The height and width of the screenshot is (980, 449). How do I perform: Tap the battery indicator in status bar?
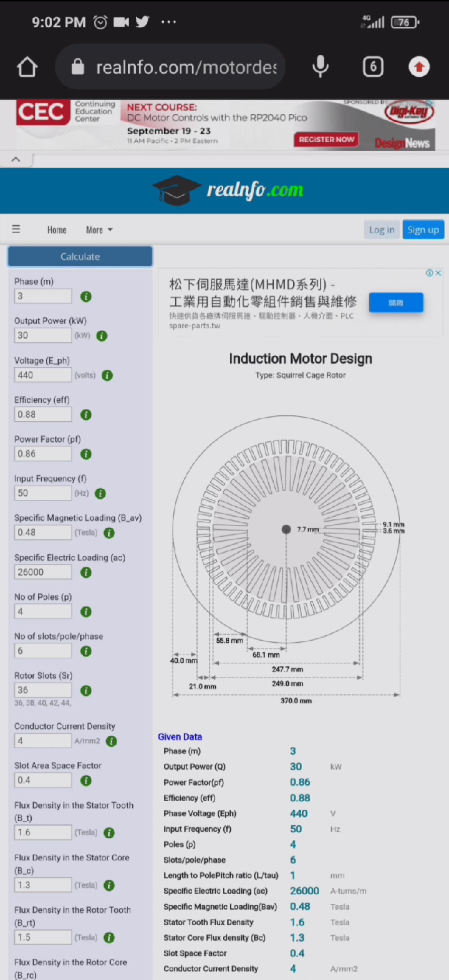405,22
